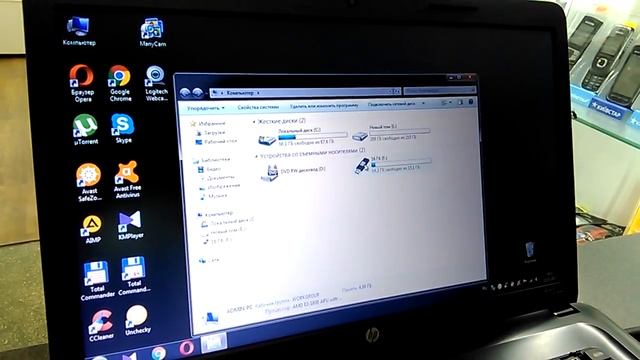Launch the ManyCam desktop shortcut
The width and height of the screenshot is (640, 360).
tap(153, 33)
